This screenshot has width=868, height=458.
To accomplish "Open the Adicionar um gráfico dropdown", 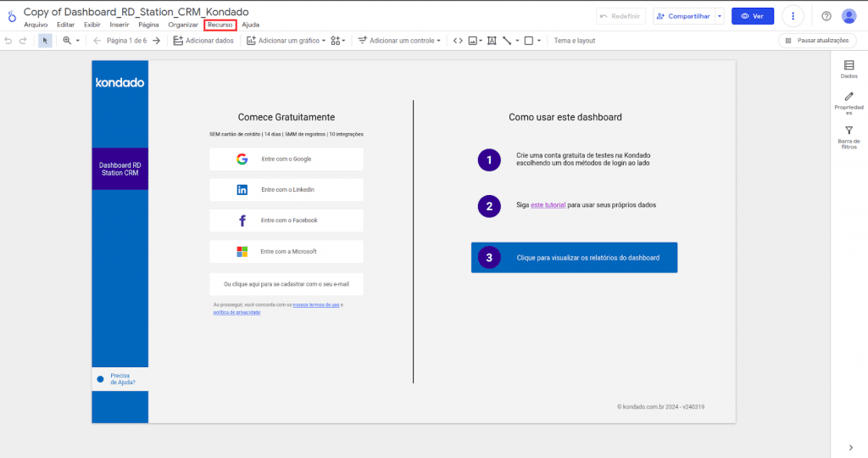I will pos(287,41).
